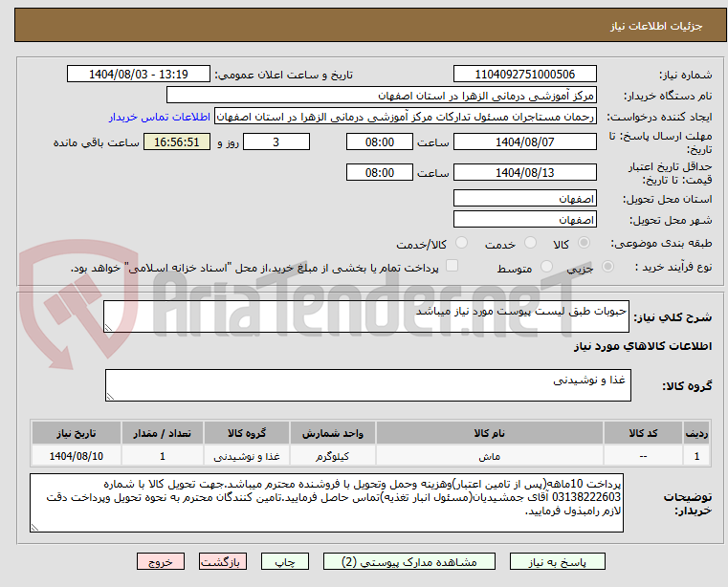Click the بازگشت back button
Viewport: 728px width, 587px height.
(222, 561)
